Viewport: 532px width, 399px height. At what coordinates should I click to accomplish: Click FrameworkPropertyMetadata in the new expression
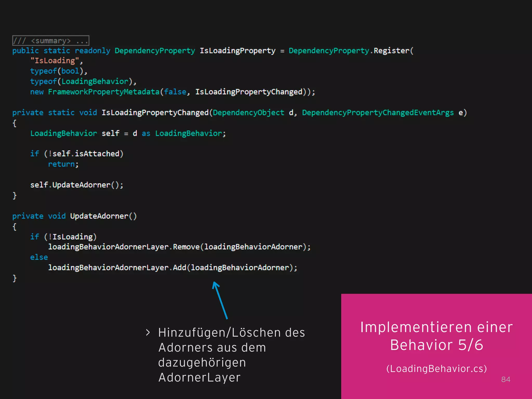(x=104, y=92)
